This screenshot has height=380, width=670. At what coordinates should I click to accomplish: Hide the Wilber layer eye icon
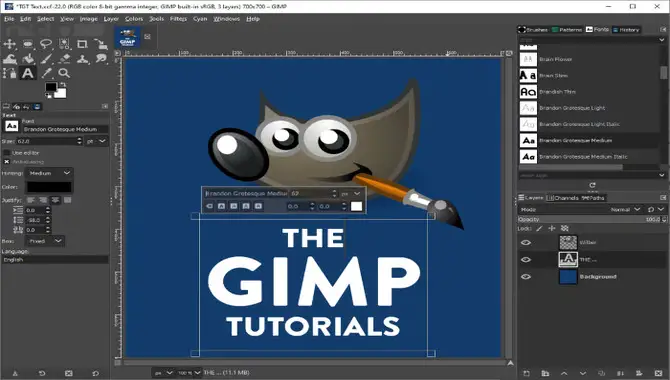coord(526,242)
